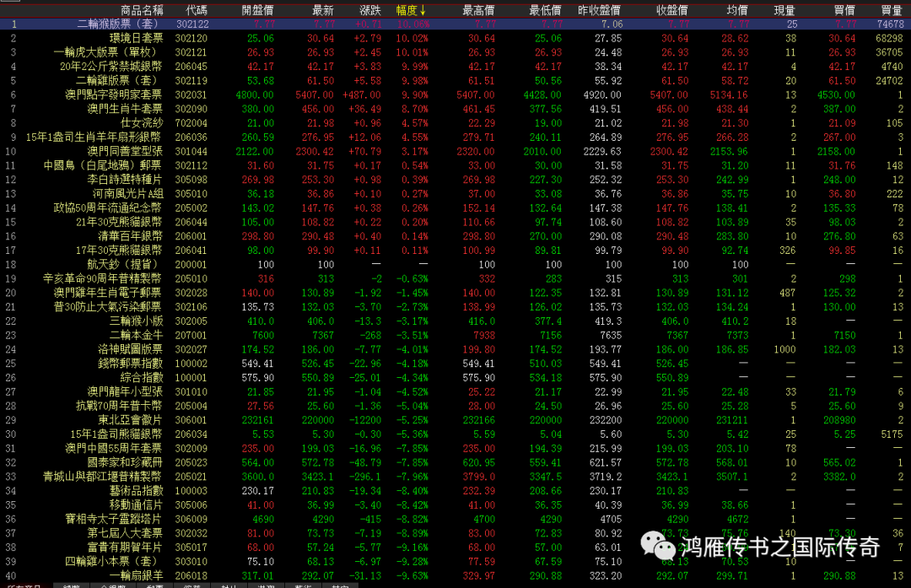Select the row 寶相寺太子靈蹤塔片
Viewport: 911px width, 588px height.
point(455,519)
